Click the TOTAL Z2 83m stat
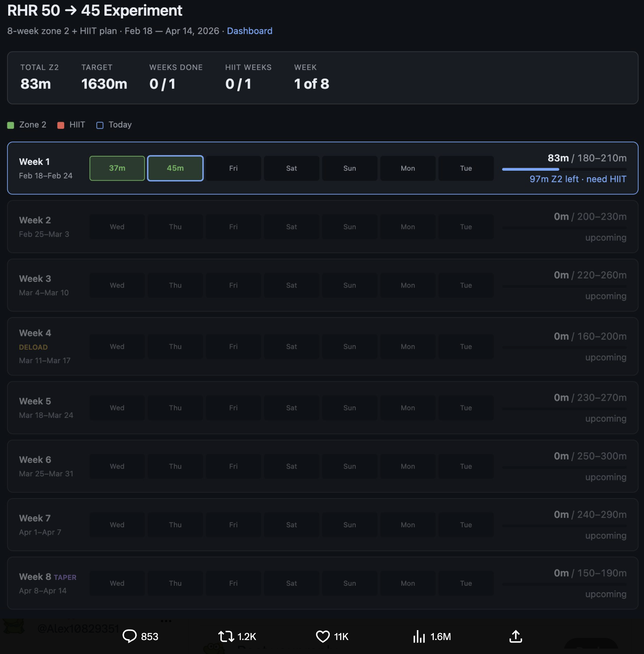Screen dimensions: 644x654 click(36, 84)
